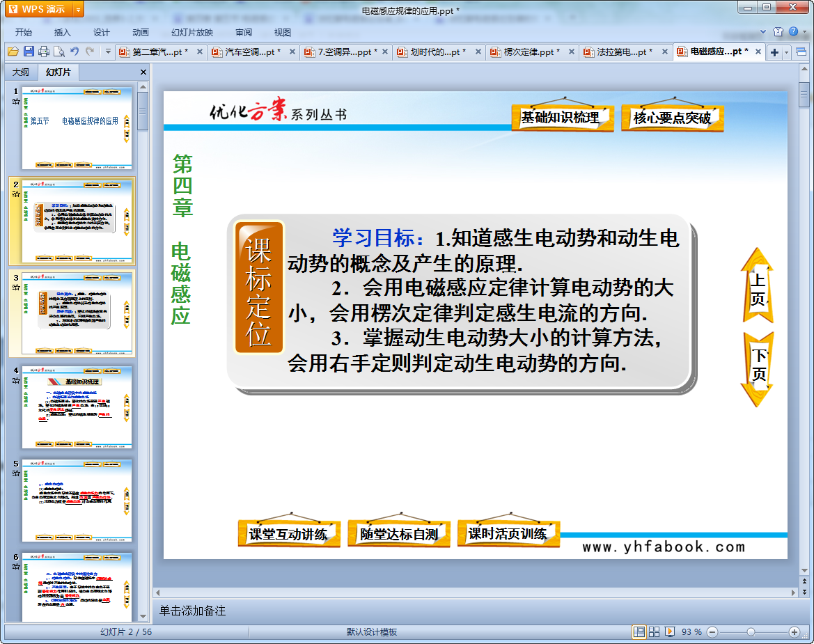Open Print Preview from the quick toolbar
The height and width of the screenshot is (644, 814).
pos(59,52)
